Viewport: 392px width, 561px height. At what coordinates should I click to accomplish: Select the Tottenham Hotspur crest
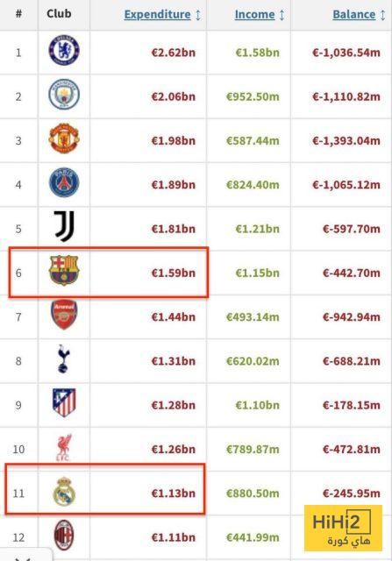[x=64, y=359]
